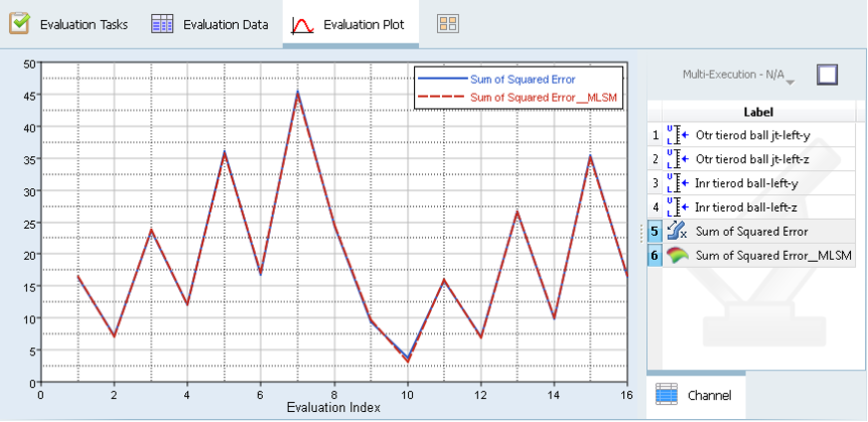Screen dimensions: 868x422
Task: Click legend entry Sum of Squared Error
Action: click(523, 80)
